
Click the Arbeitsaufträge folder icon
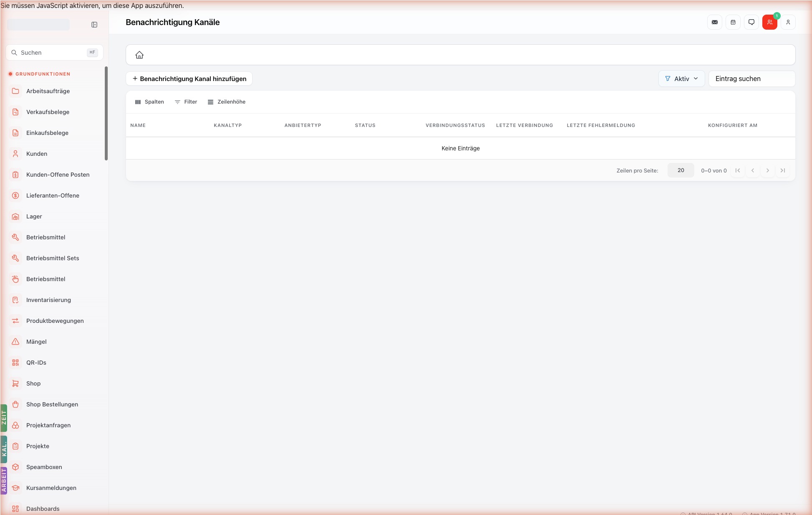tap(15, 91)
